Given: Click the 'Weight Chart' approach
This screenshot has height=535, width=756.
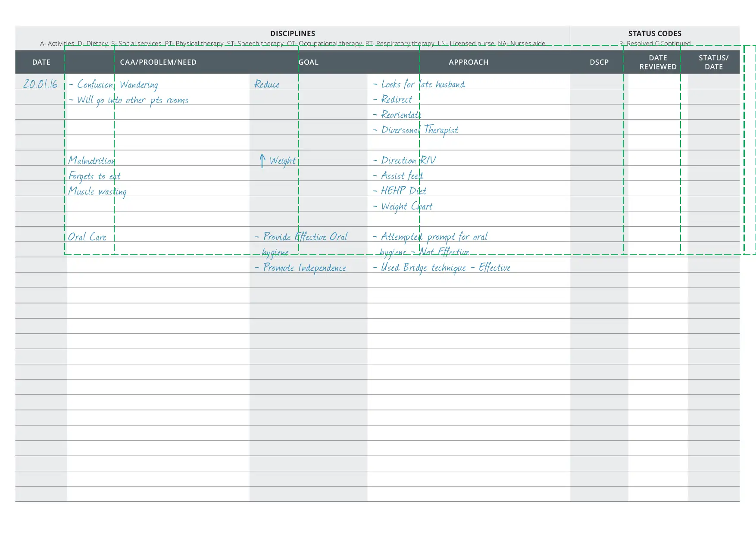Looking at the screenshot, I should (x=403, y=206).
